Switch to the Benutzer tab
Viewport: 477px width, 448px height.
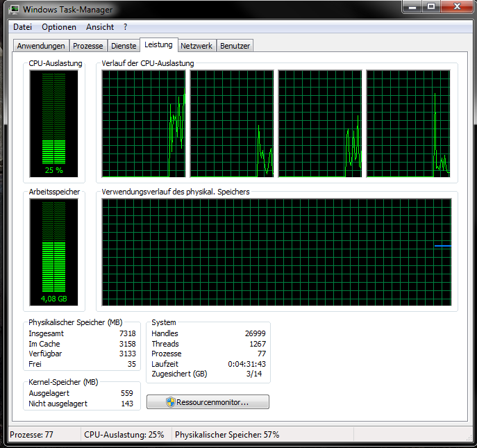coord(235,46)
